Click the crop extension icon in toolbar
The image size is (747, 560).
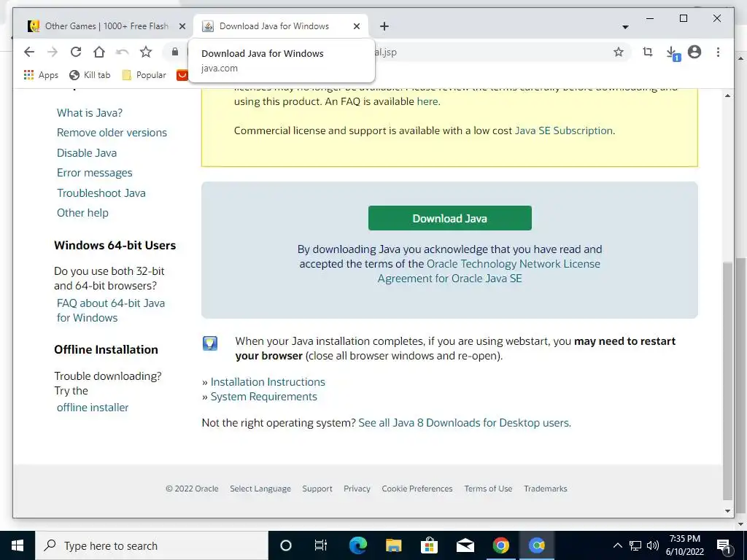[x=648, y=52]
